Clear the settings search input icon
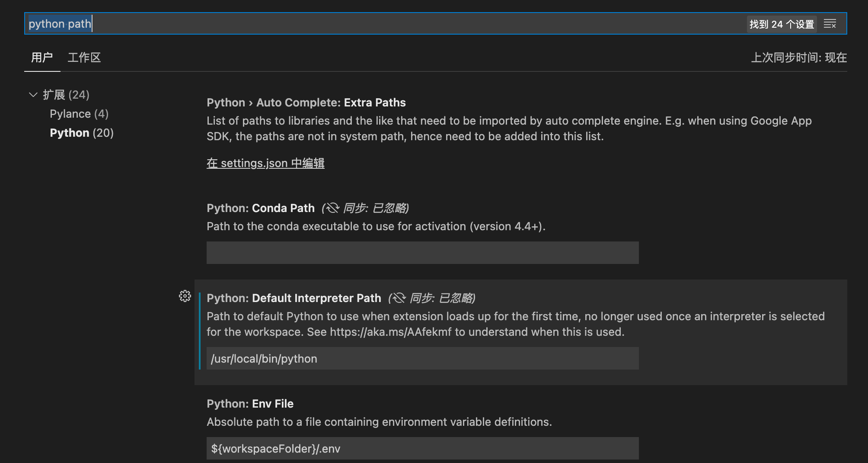The width and height of the screenshot is (868, 463). (830, 24)
